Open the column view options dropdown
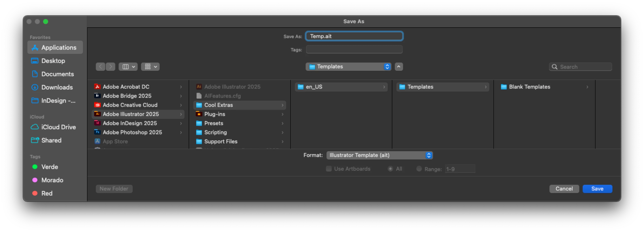 pos(128,67)
